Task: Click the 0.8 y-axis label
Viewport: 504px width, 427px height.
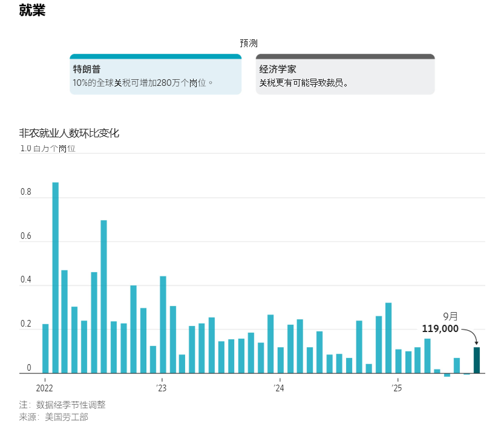Action: pyautogui.click(x=25, y=193)
